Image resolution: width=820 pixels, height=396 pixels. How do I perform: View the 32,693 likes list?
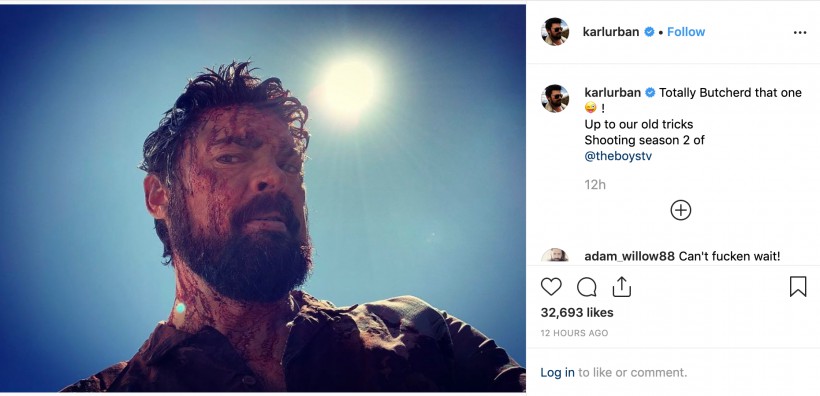click(577, 312)
